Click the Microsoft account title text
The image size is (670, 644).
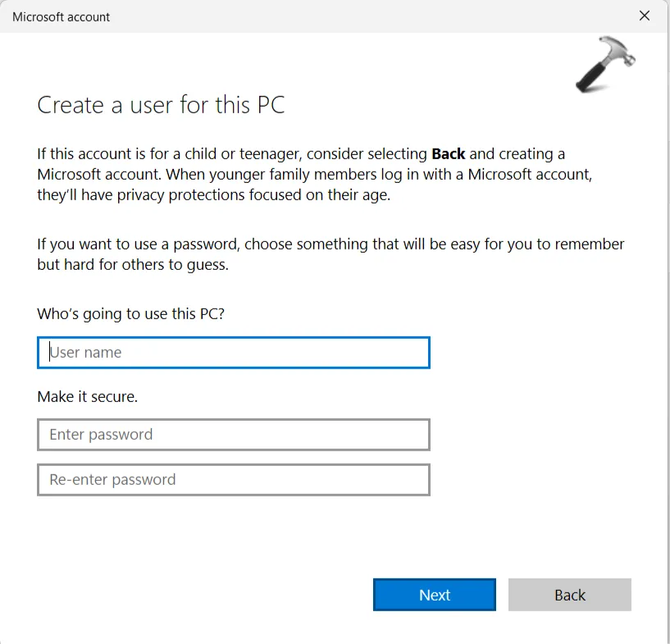pos(60,16)
